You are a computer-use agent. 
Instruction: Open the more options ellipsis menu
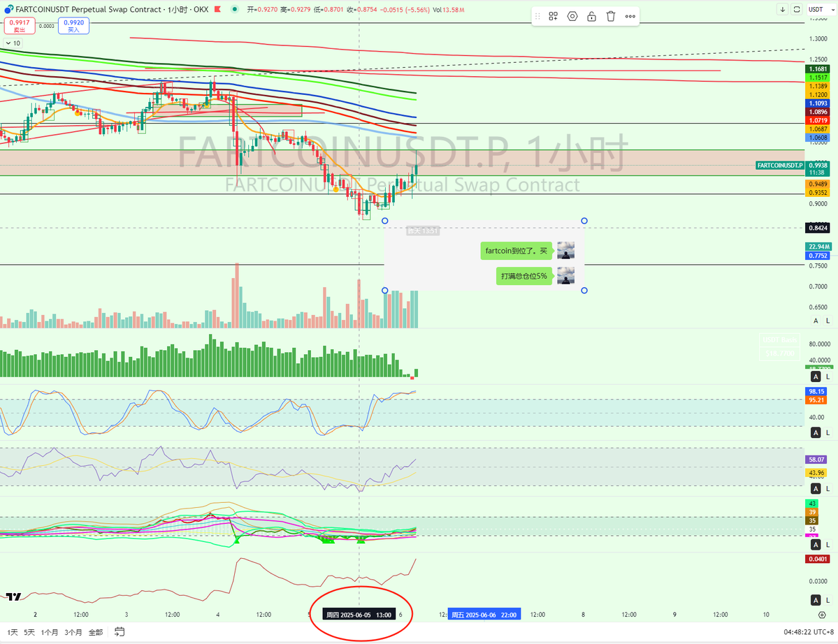point(630,17)
